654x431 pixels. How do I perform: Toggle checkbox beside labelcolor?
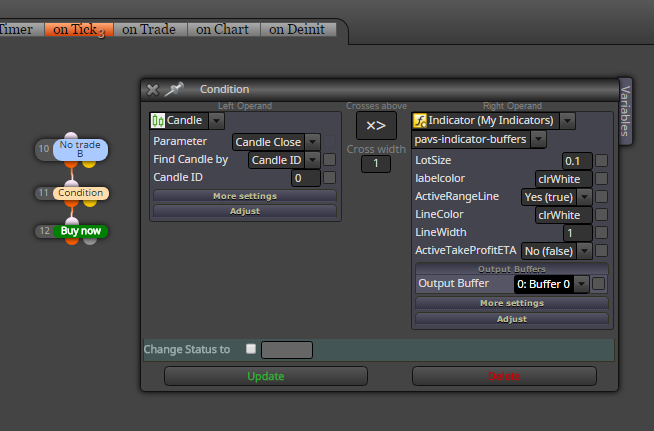[x=601, y=179]
